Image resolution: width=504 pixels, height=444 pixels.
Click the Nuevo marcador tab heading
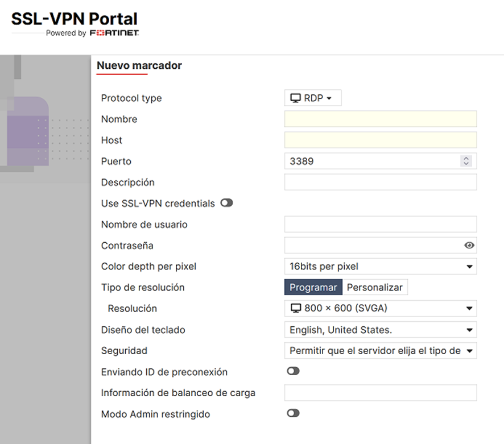tap(139, 65)
